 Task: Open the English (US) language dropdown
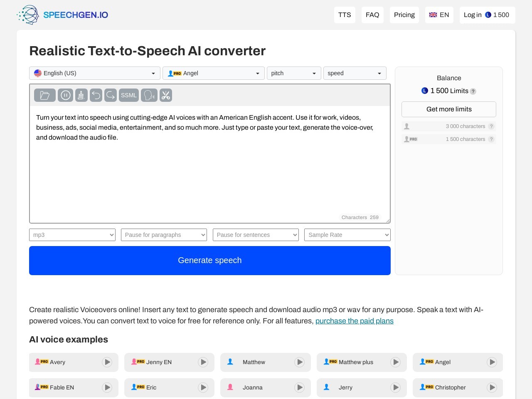[x=94, y=73]
